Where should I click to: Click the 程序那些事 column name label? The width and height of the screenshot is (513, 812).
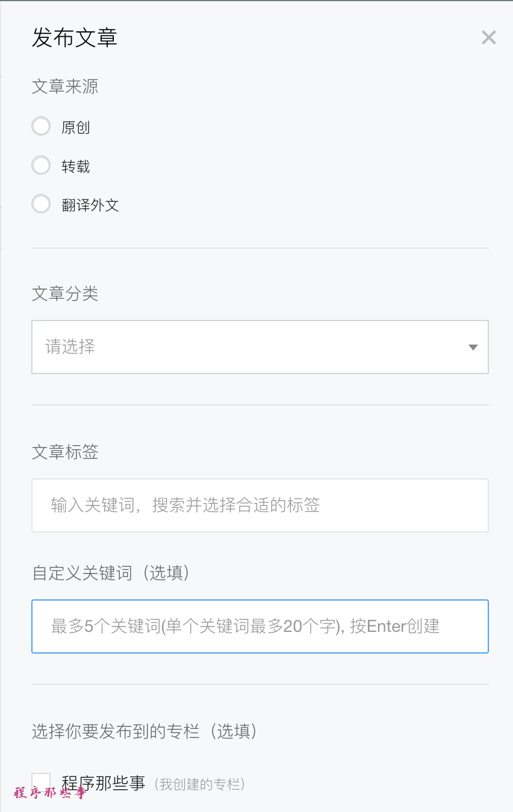coord(104,783)
